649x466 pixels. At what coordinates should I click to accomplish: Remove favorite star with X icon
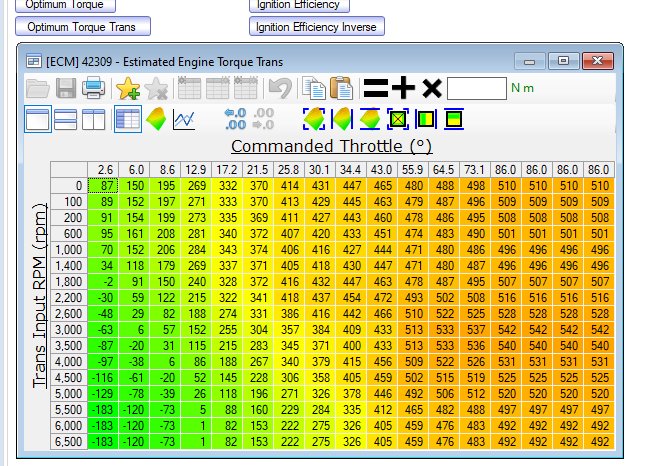(x=156, y=88)
